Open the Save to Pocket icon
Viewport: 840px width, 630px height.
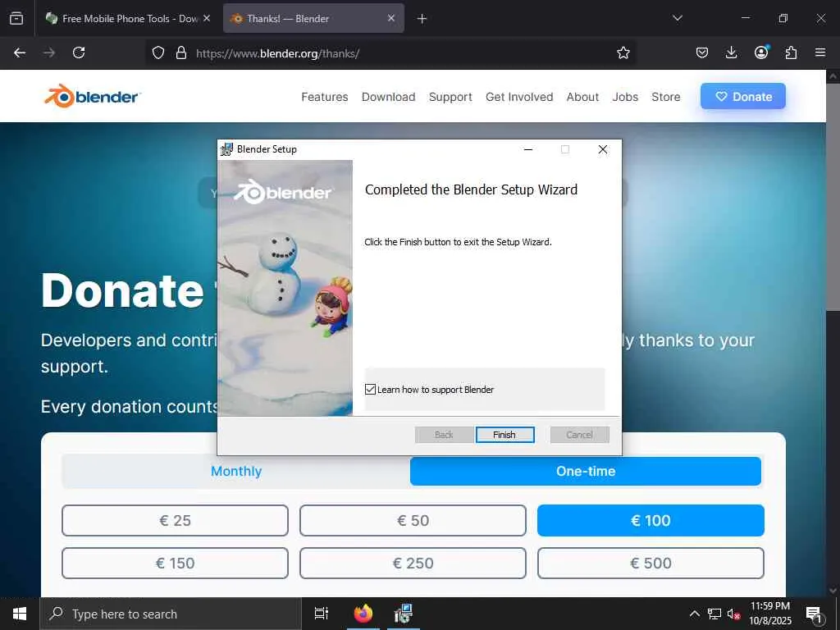pos(702,52)
